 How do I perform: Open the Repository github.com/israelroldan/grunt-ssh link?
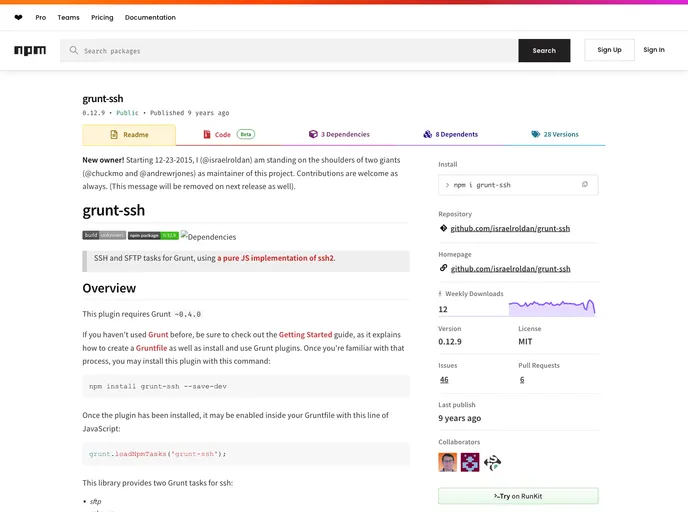[510, 228]
